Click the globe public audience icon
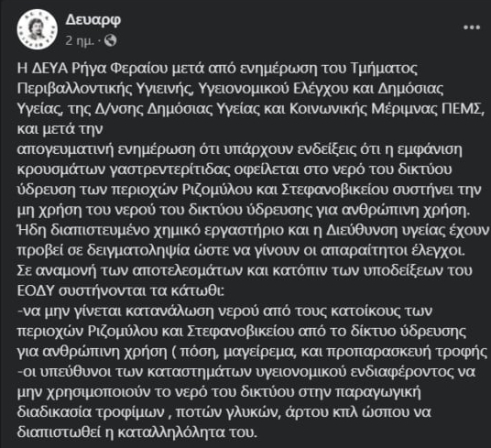Viewport: 491px width, 448px height. pos(110,40)
